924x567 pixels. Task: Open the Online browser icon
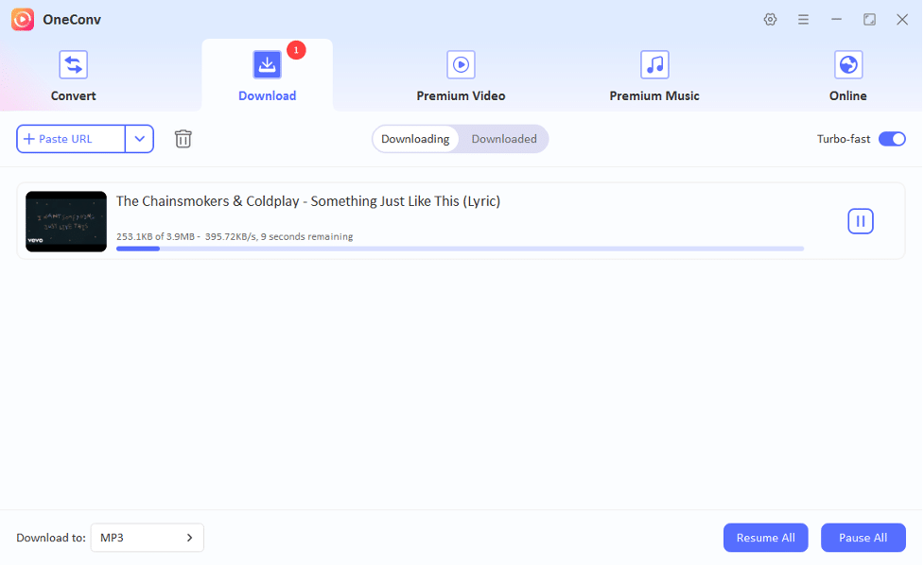[x=847, y=64]
